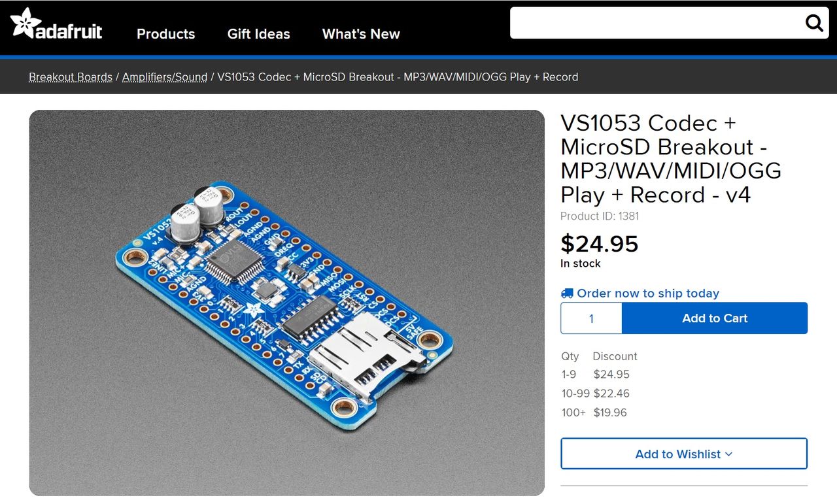Click the $24.95 price
The width and height of the screenshot is (837, 504).
click(600, 244)
